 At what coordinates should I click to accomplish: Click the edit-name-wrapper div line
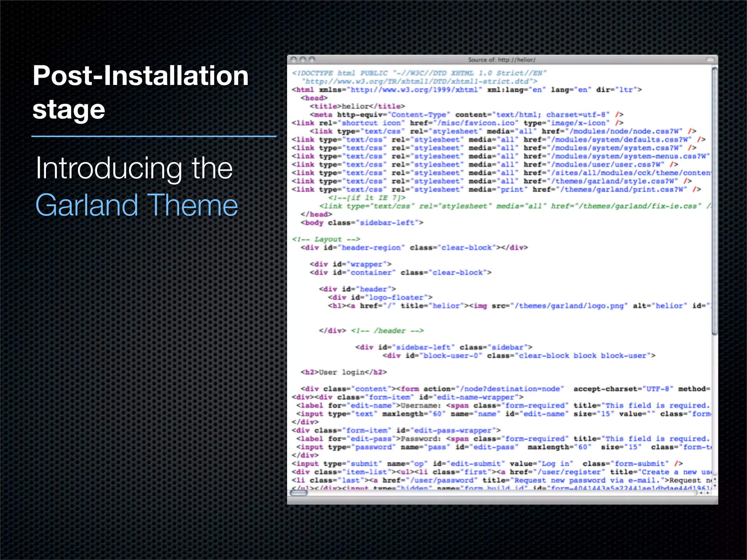click(407, 397)
